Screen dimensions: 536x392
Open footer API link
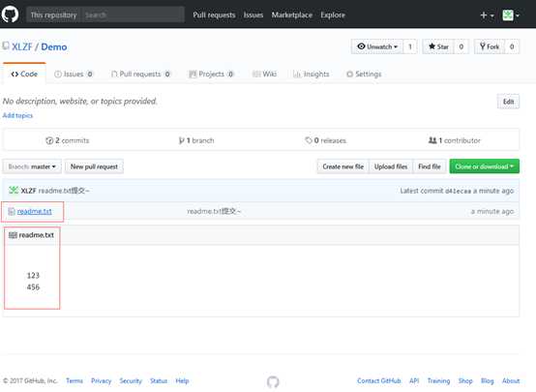[x=414, y=380]
